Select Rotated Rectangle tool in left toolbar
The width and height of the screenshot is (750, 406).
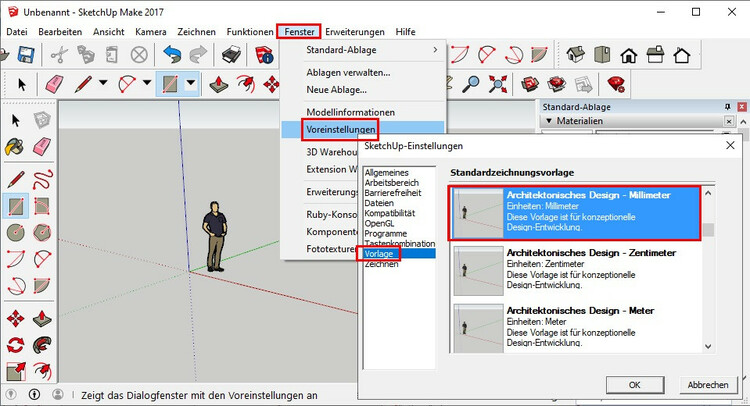(42, 206)
